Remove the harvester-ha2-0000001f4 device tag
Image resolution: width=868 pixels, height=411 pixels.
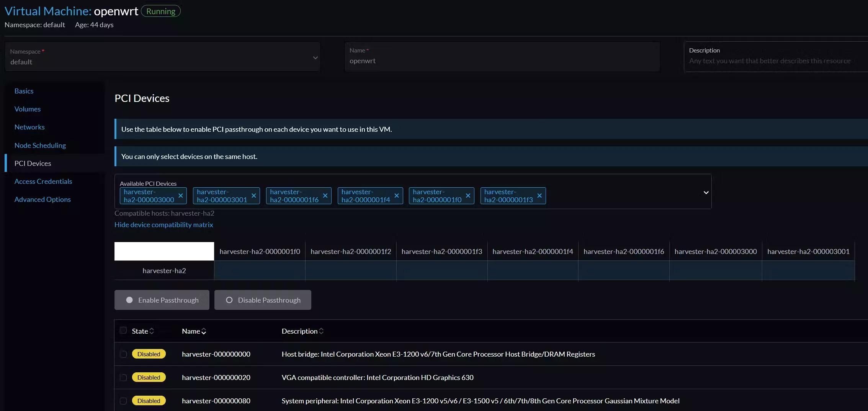pos(397,196)
